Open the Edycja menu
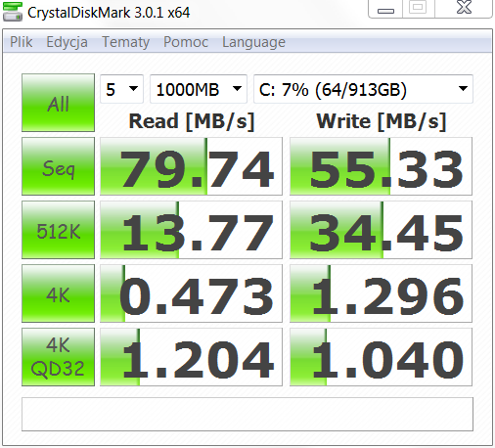Image resolution: width=495 pixels, height=448 pixels. (67, 42)
